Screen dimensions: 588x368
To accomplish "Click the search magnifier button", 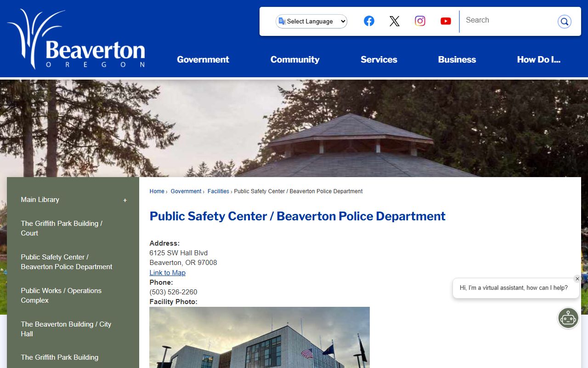I will [564, 21].
